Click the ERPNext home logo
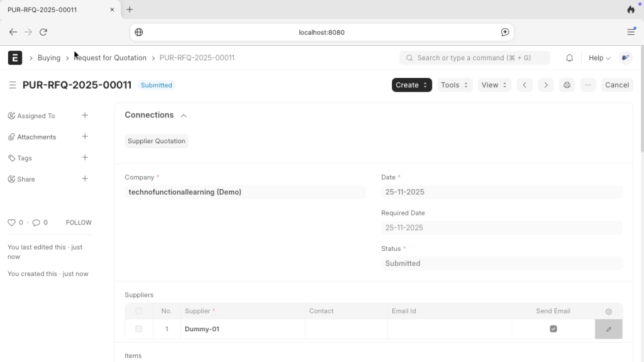Screen dimensions: 644x362 [15, 58]
